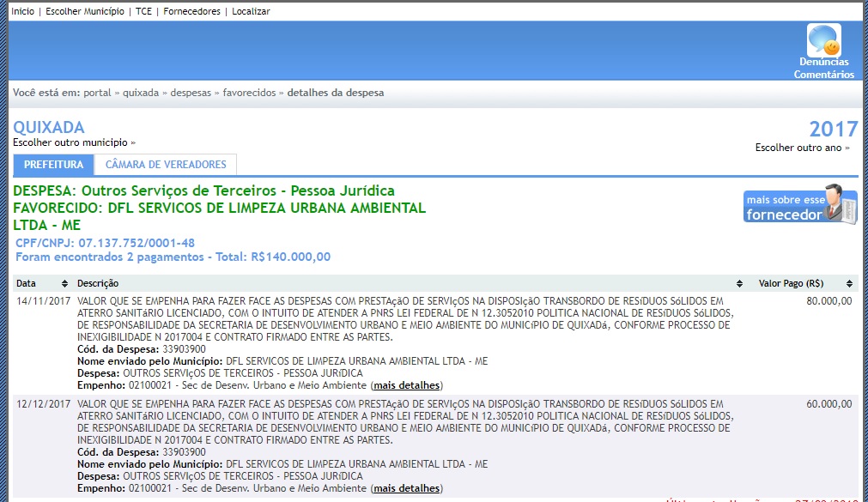Go to 'quixada' breadcrumb link
Screen dimensions: 868x502
[x=141, y=93]
